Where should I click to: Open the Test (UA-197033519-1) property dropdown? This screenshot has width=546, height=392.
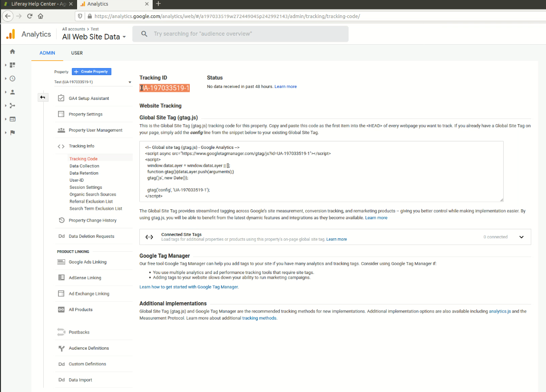pos(93,82)
